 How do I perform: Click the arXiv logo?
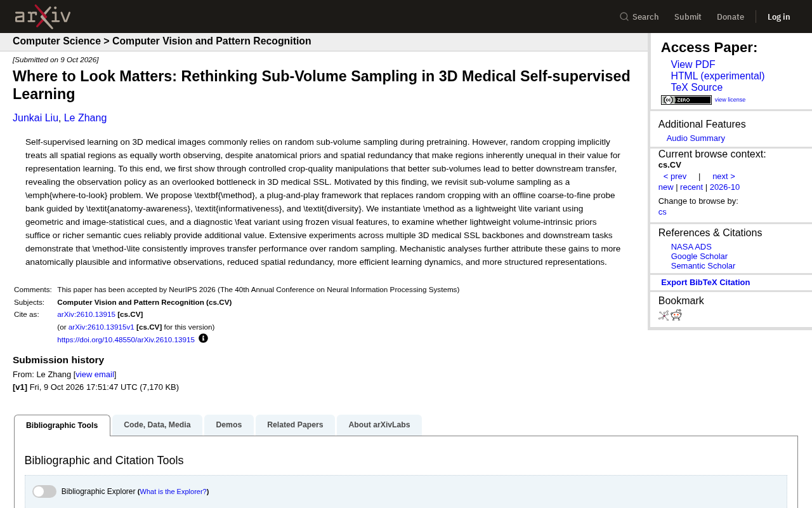(43, 17)
